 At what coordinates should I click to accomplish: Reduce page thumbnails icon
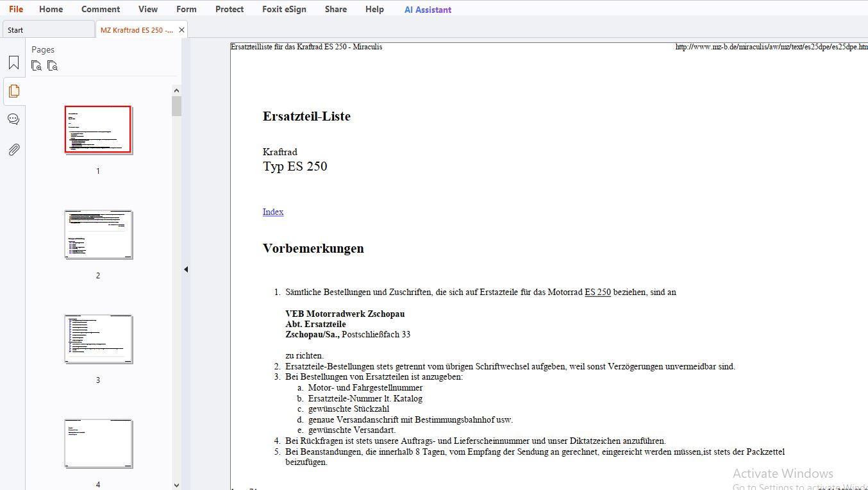click(x=53, y=65)
